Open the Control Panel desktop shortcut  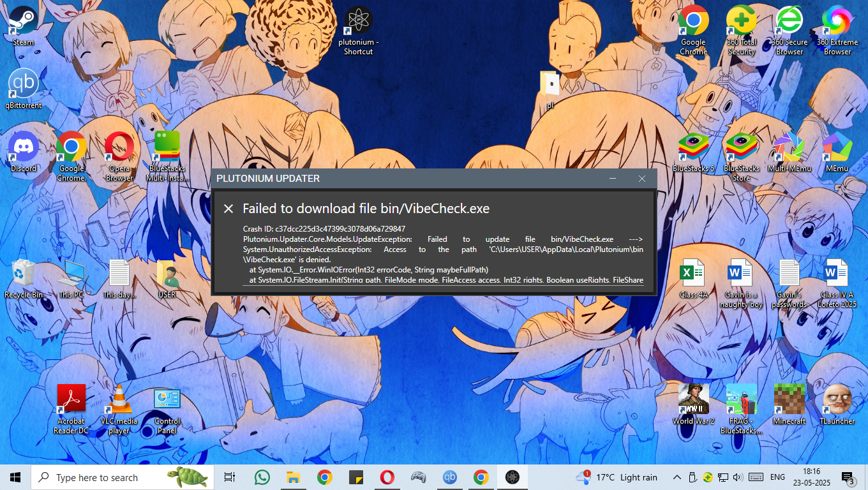[167, 410]
